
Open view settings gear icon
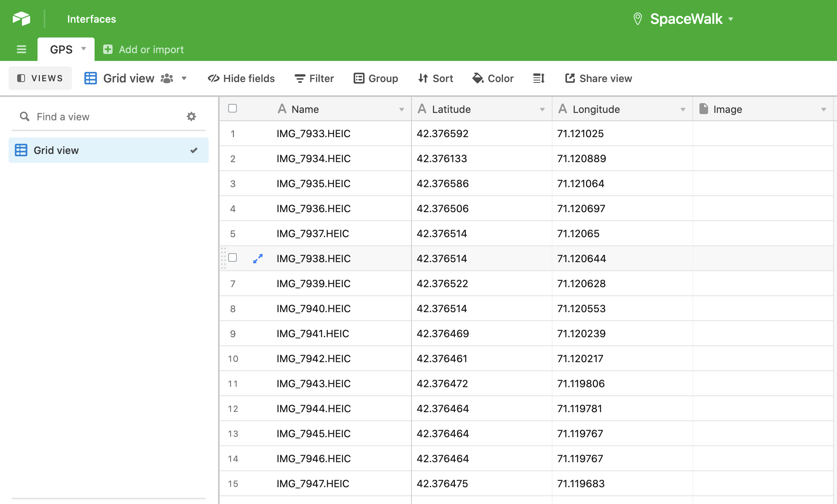click(191, 116)
